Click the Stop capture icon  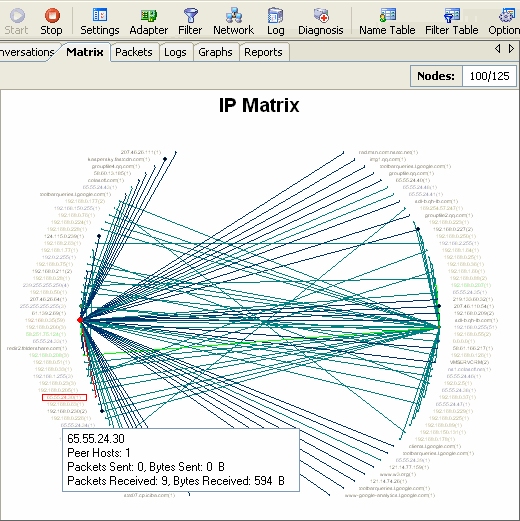coord(52,15)
